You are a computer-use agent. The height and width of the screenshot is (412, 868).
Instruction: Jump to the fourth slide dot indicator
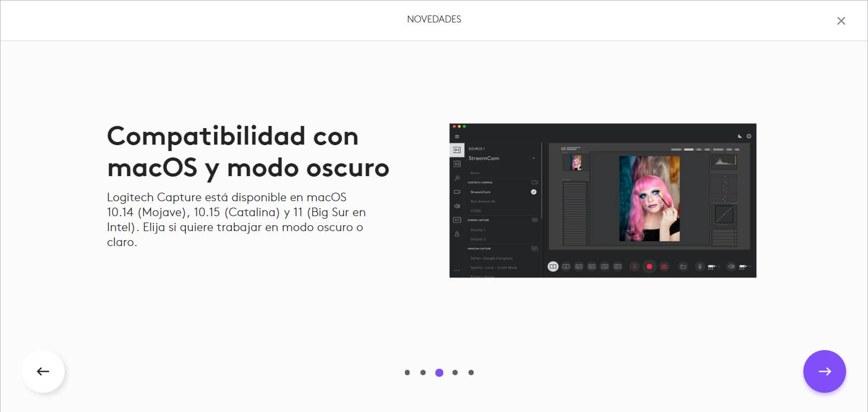click(455, 373)
